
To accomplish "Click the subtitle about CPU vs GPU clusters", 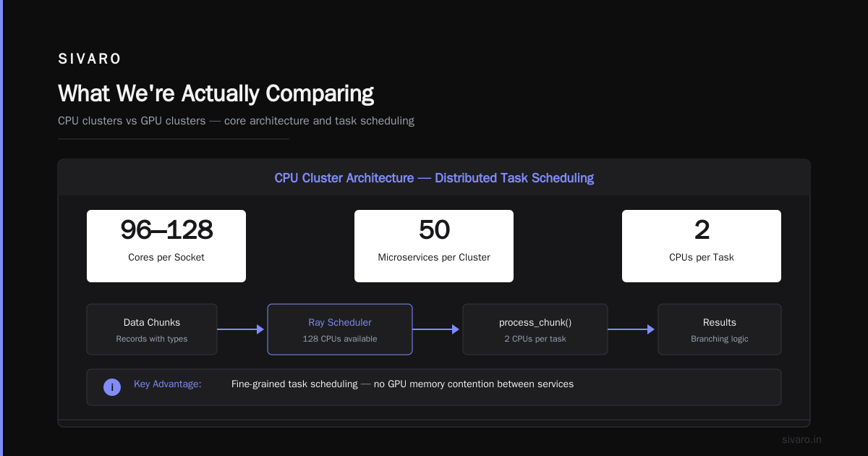I will point(236,121).
